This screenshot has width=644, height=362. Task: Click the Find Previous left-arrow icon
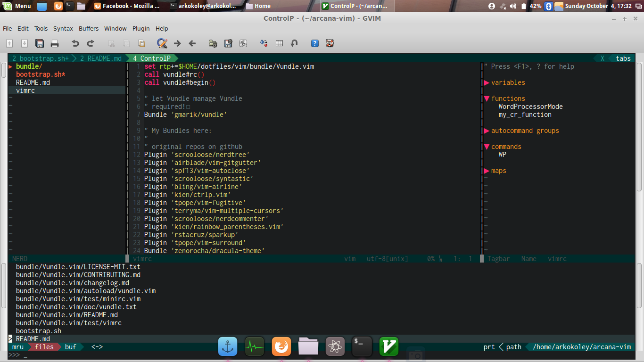click(x=192, y=43)
